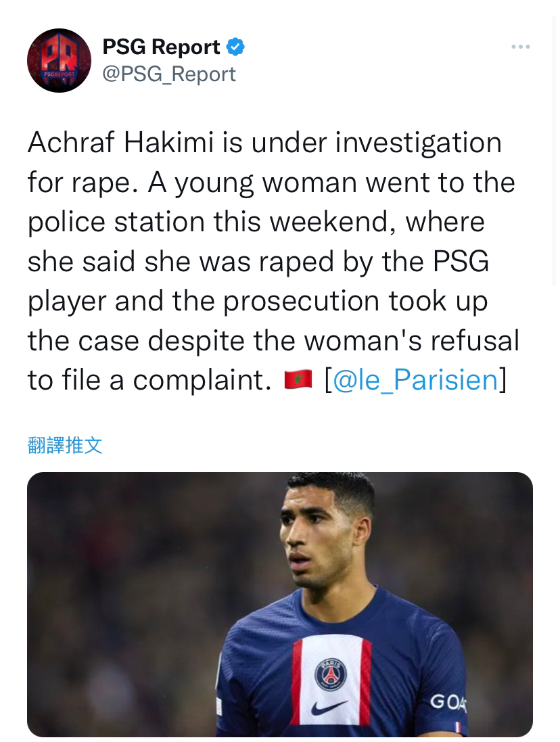Click the bracketed source citation in the tweet
This screenshot has width=560, height=742.
tap(415, 379)
